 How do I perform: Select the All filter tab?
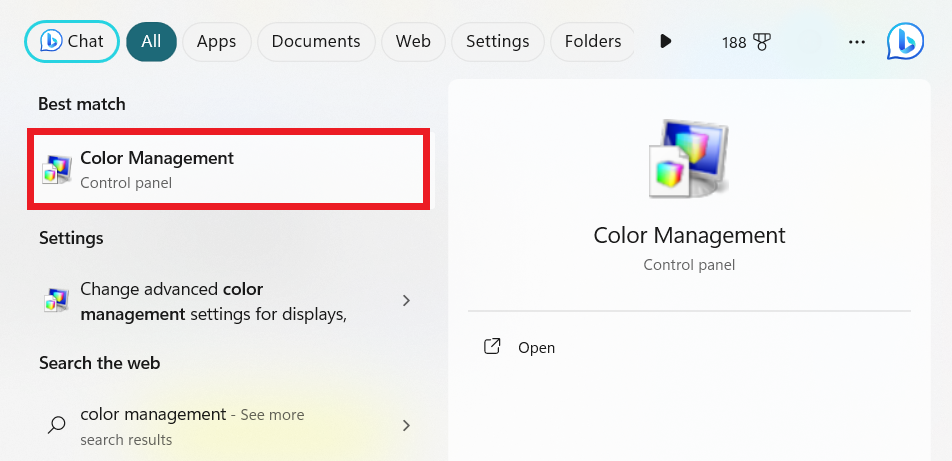point(151,42)
